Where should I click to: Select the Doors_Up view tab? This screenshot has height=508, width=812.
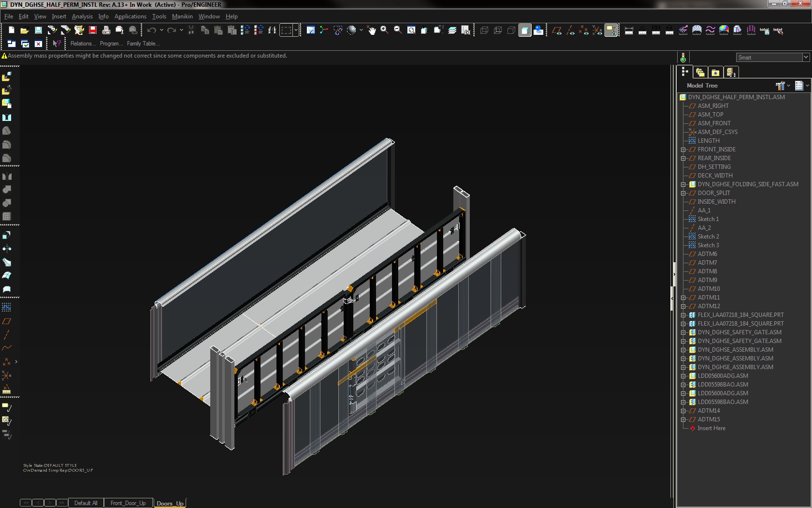tap(170, 503)
